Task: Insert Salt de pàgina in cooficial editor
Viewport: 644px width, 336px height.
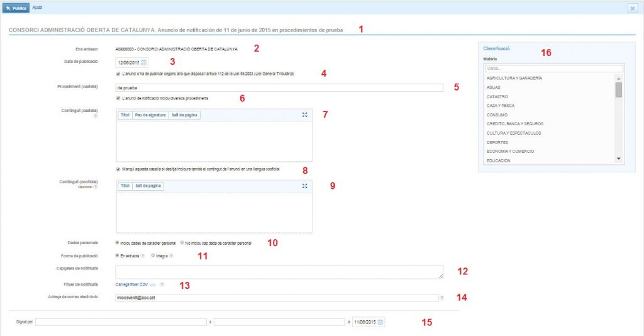Action: (148, 186)
